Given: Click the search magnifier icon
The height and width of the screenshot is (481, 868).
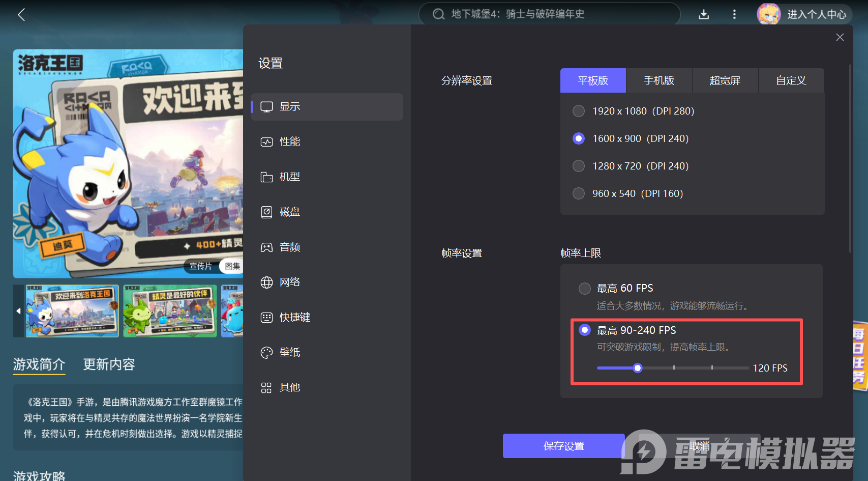Looking at the screenshot, I should 438,14.
